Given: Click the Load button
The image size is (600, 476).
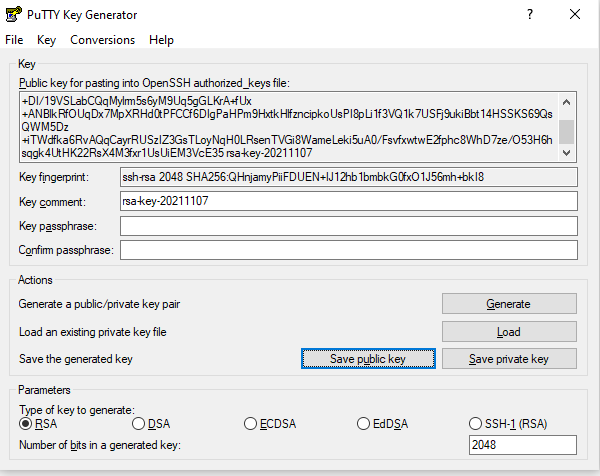Looking at the screenshot, I should [509, 332].
